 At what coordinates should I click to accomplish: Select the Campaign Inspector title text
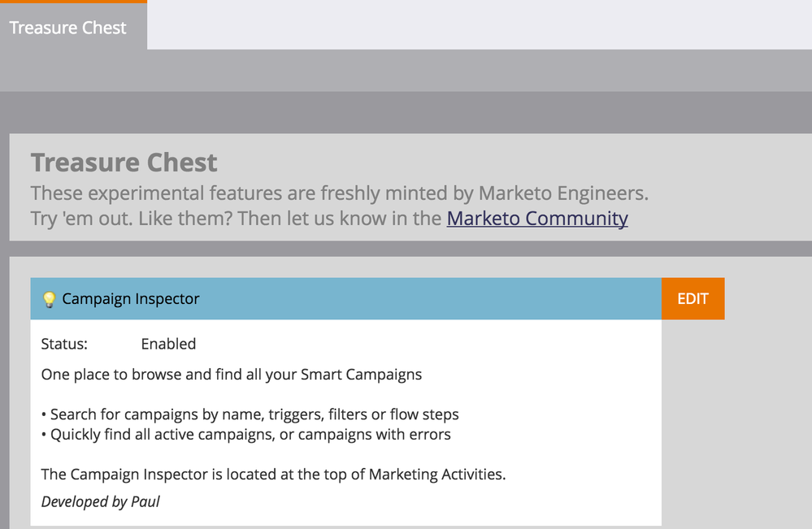click(x=131, y=299)
